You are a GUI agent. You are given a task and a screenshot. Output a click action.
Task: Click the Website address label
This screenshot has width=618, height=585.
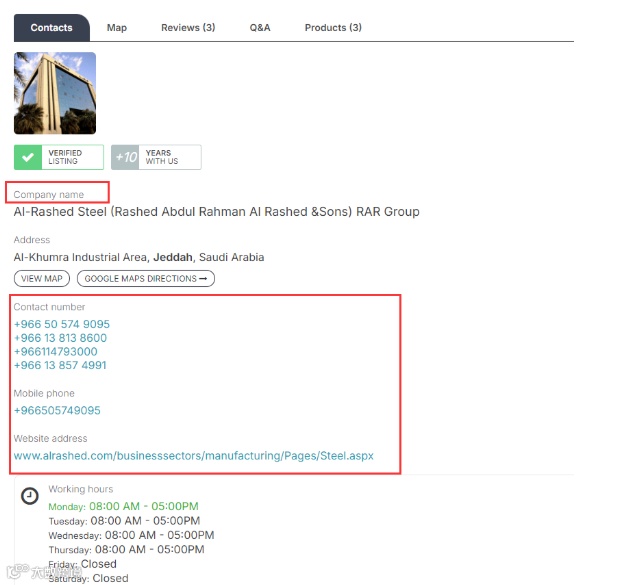[50, 439]
